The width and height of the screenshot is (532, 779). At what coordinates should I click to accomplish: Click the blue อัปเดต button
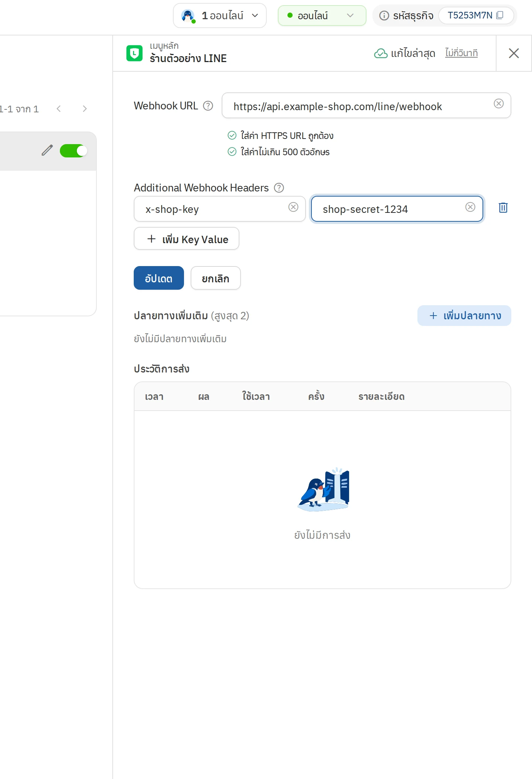click(159, 278)
